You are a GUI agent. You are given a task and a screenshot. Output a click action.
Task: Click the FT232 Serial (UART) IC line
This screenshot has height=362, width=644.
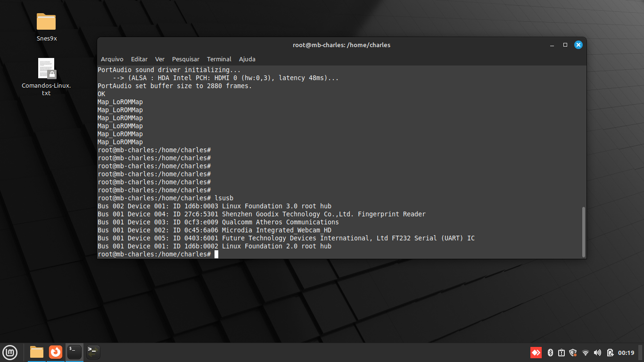click(286, 238)
